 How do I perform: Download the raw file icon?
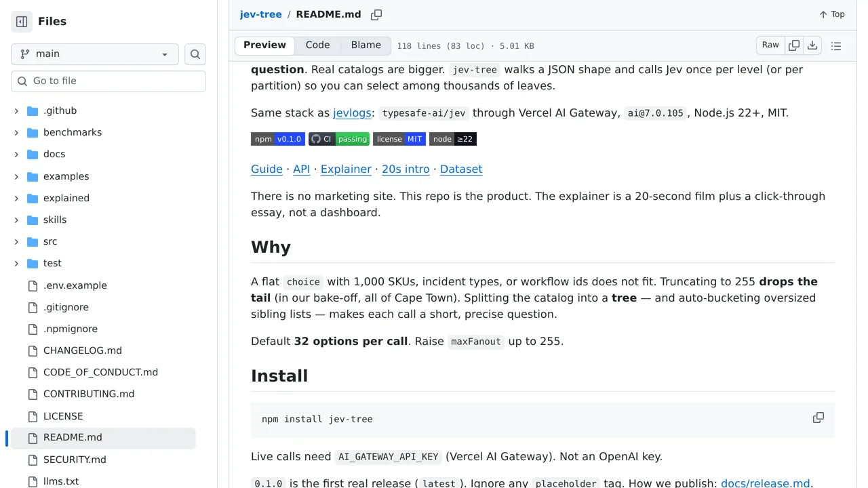(812, 45)
